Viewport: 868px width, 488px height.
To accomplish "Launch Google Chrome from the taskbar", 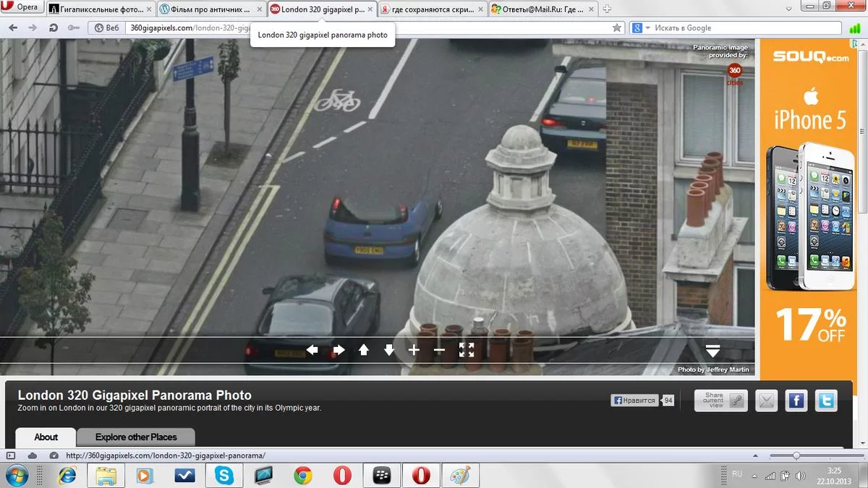I will [303, 475].
